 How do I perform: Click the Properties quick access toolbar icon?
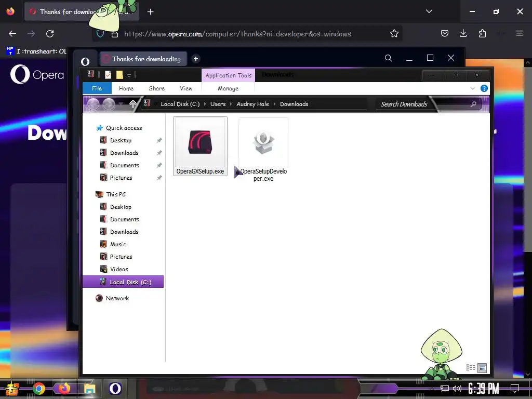point(108,75)
